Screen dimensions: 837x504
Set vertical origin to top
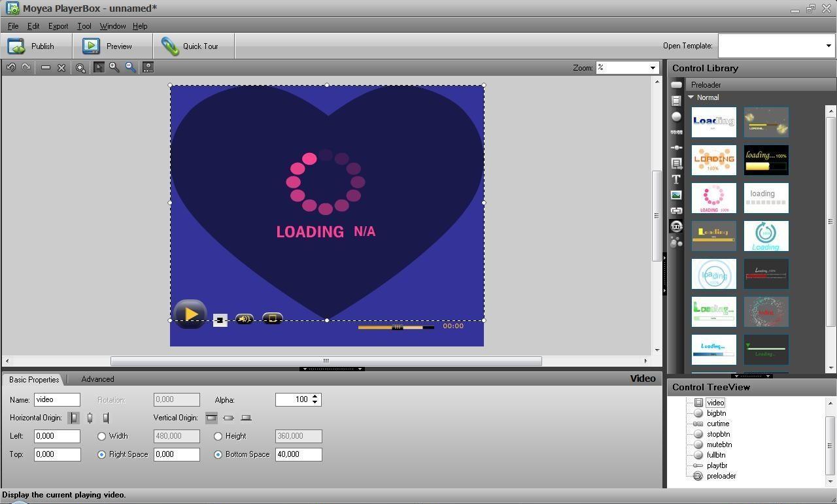click(211, 418)
